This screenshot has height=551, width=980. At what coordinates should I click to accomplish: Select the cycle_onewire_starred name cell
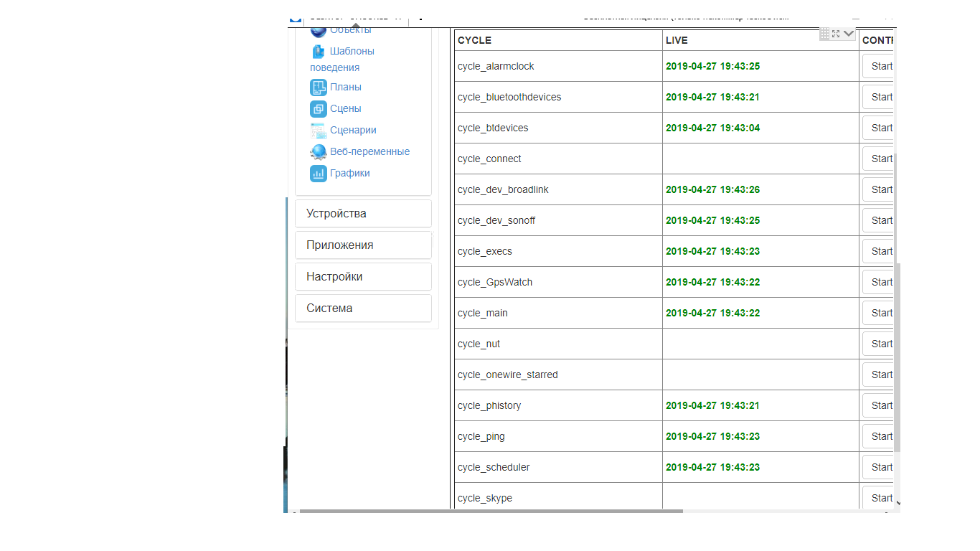tap(558, 375)
